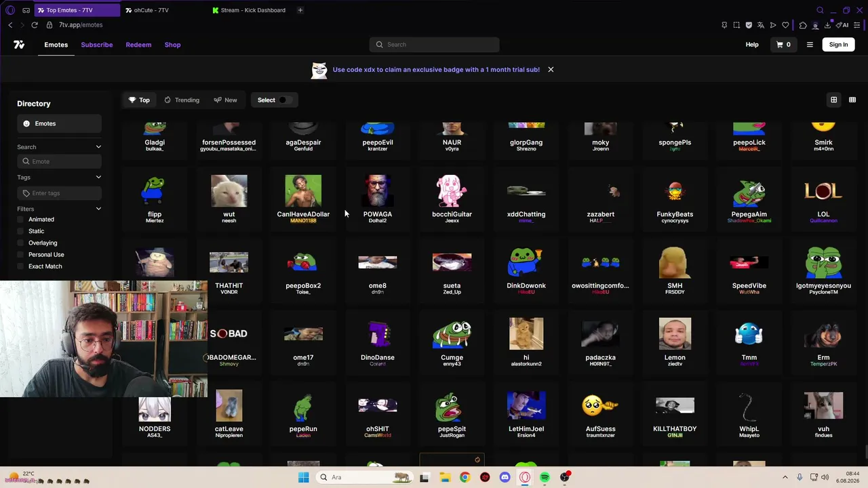
Task: Collapse the Tags section chevron
Action: click(98, 178)
